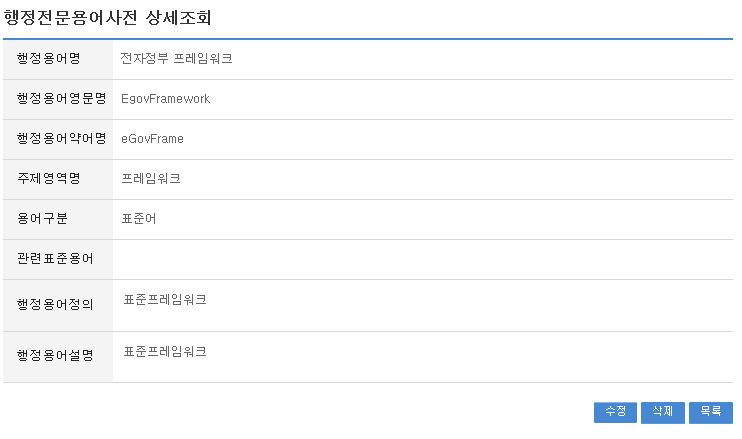This screenshot has width=742, height=439.
Task: Click the 행정용어설명 row label
Action: pos(55,356)
